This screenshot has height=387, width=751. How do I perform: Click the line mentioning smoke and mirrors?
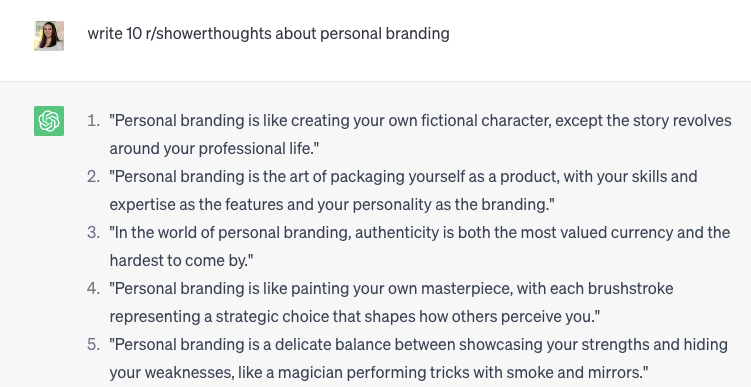(x=379, y=373)
